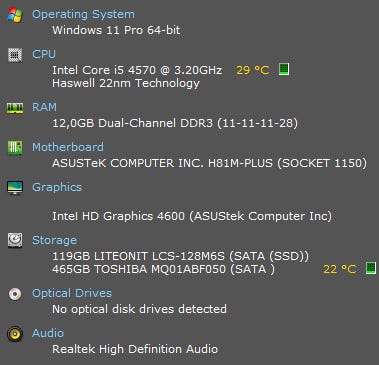Open the Motherboard section heading
Screen dimensions: 379x365
point(68,147)
